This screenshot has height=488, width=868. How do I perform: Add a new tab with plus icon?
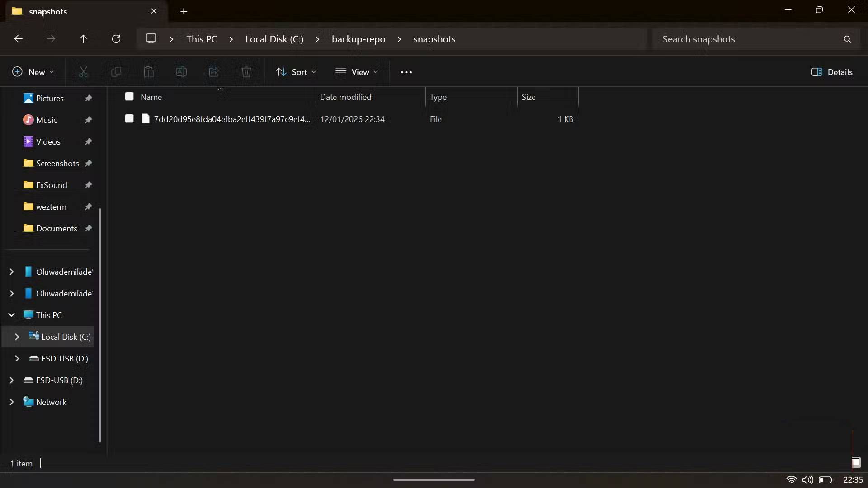[184, 11]
